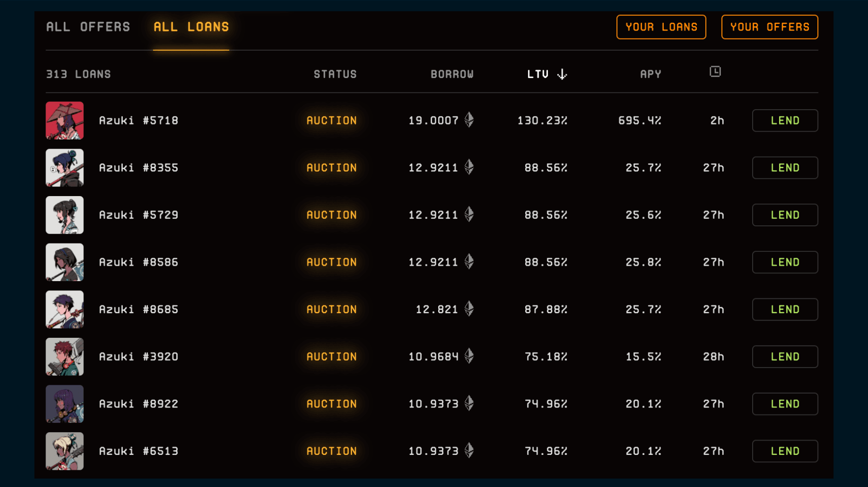Sort by Status column header
Viewport: 868px width, 487px height.
[x=335, y=74]
